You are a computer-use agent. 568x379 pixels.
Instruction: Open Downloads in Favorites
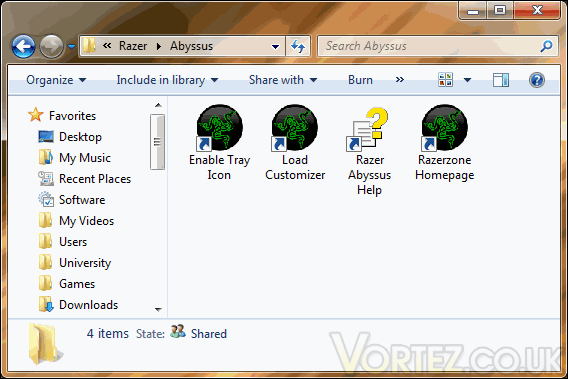coord(88,305)
